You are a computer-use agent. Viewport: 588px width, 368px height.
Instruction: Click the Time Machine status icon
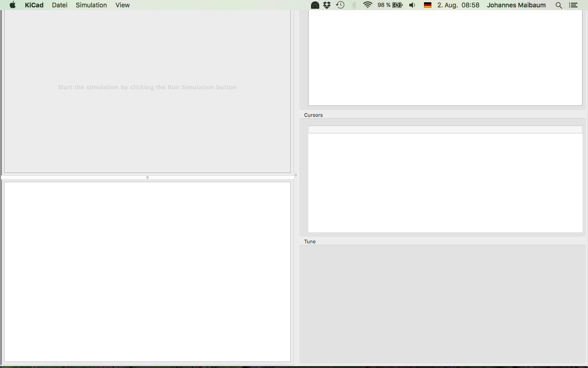tap(340, 5)
